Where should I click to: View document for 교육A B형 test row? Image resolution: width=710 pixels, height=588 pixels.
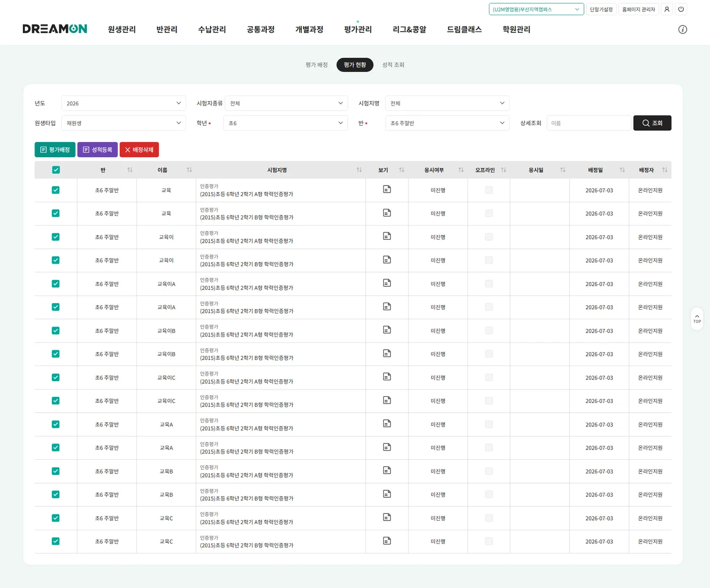coord(387,447)
